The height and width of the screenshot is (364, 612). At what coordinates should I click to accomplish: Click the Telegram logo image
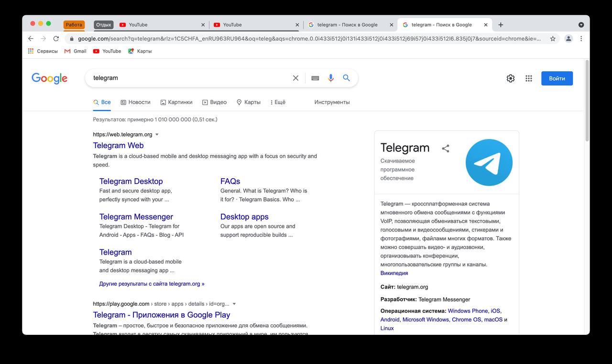[489, 162]
